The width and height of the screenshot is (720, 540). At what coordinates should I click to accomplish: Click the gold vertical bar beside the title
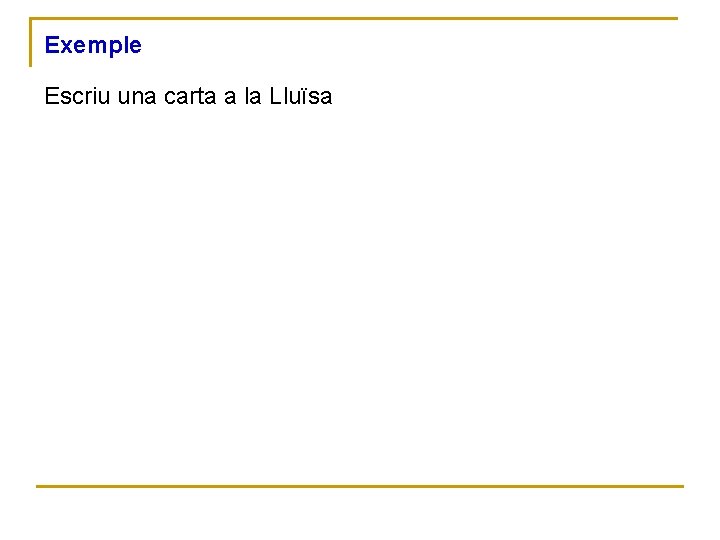pos(31,43)
